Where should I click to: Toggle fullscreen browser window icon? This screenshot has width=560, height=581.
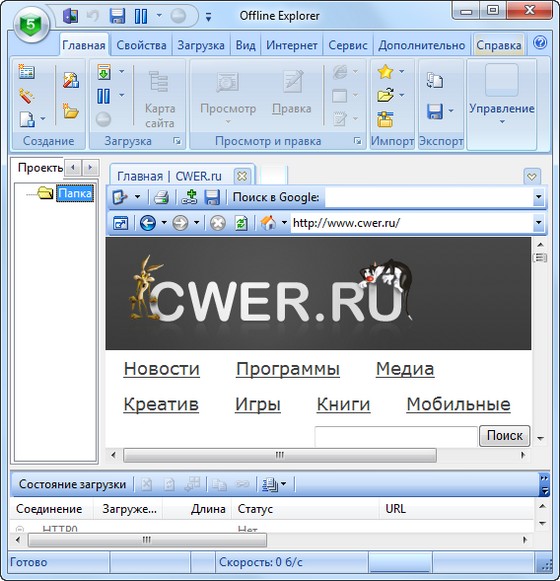pyautogui.click(x=120, y=223)
